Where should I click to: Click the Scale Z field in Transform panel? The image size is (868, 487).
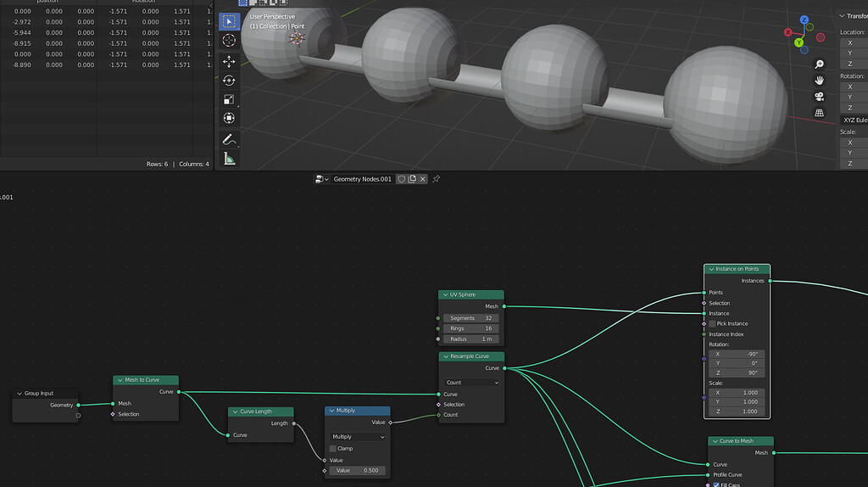(x=854, y=164)
